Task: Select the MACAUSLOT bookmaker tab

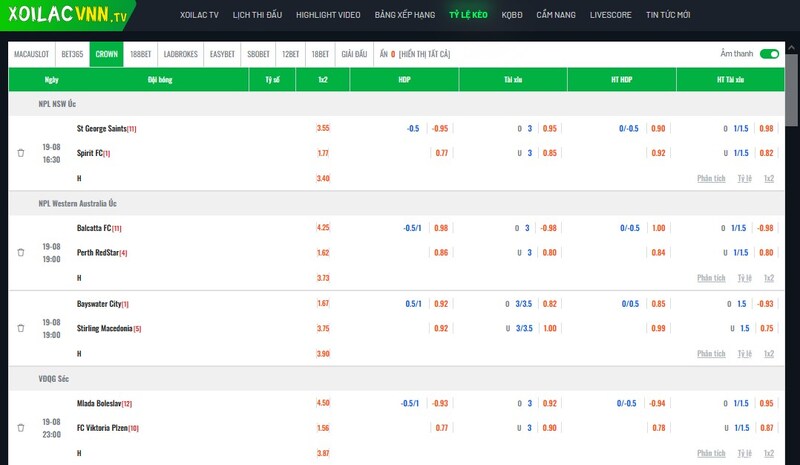Action: coord(32,54)
